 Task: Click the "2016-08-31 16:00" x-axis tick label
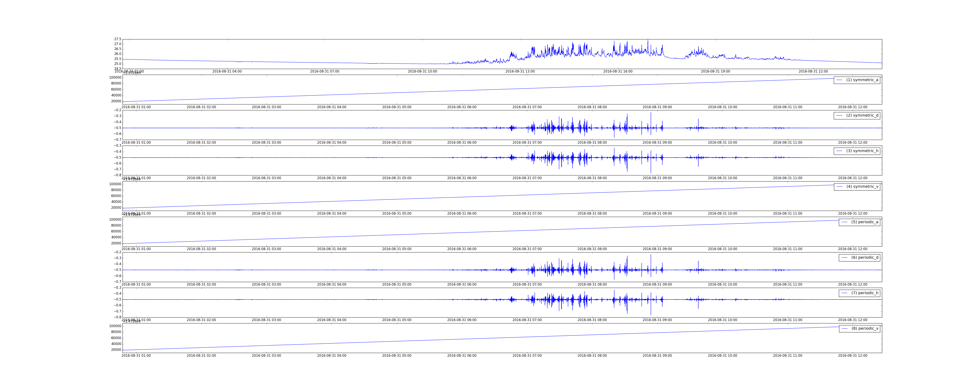click(x=618, y=72)
